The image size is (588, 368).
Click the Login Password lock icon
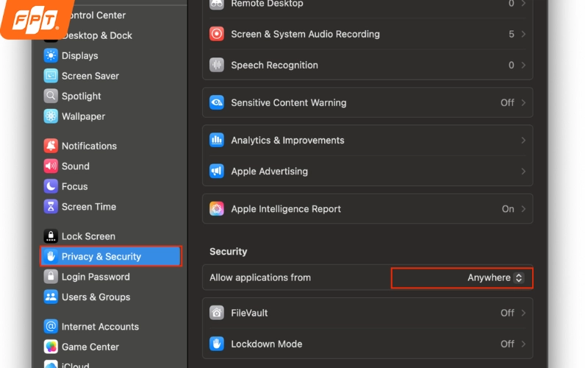(x=51, y=277)
